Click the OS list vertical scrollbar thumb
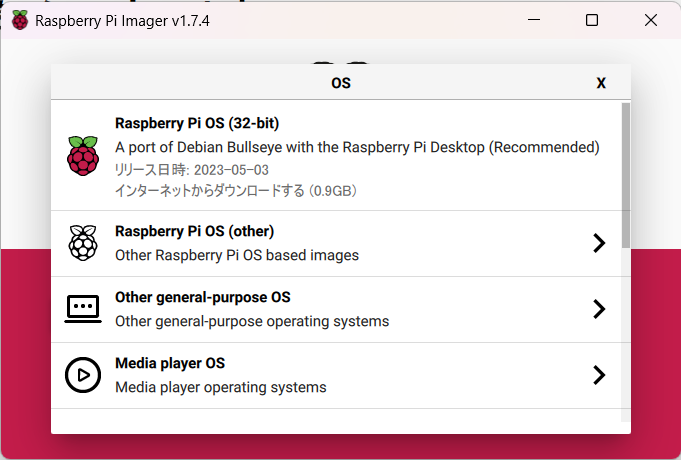The height and width of the screenshot is (460, 681). (625, 175)
